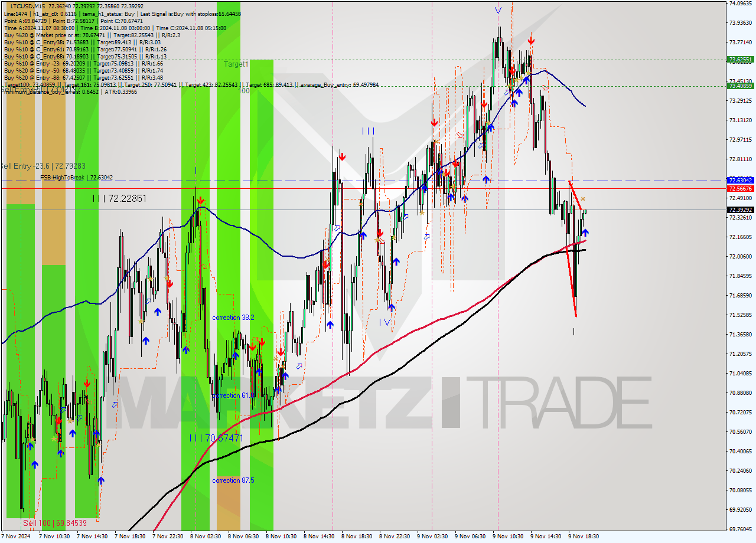The width and height of the screenshot is (756, 543).
Task: Click the 70.56070 price axis value
Action: tap(741, 432)
